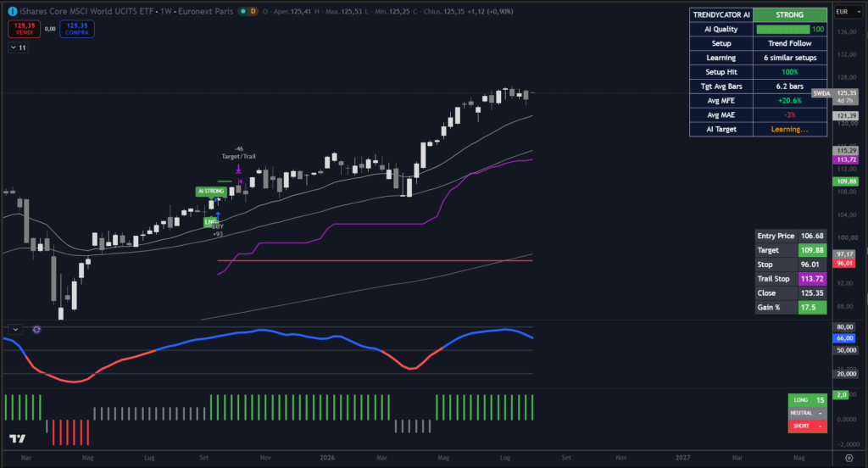Click the blue BUY arrow on the chart
Viewport: 868px width, 468px height.
[218, 216]
